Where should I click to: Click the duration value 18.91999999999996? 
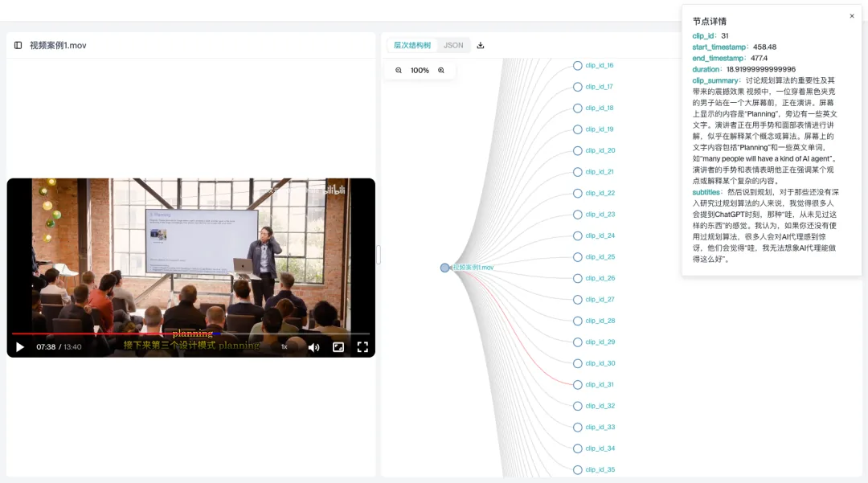click(x=760, y=69)
